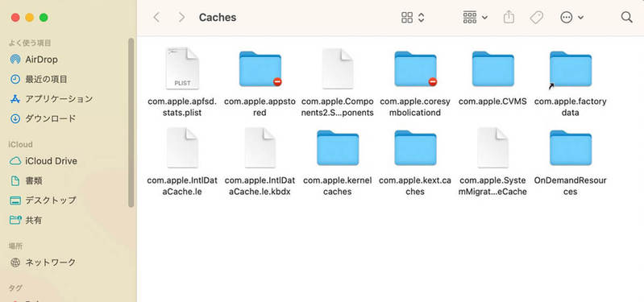644x302 pixels.
Task: Click the sidebar vertical scrollbar
Action: (x=131, y=122)
